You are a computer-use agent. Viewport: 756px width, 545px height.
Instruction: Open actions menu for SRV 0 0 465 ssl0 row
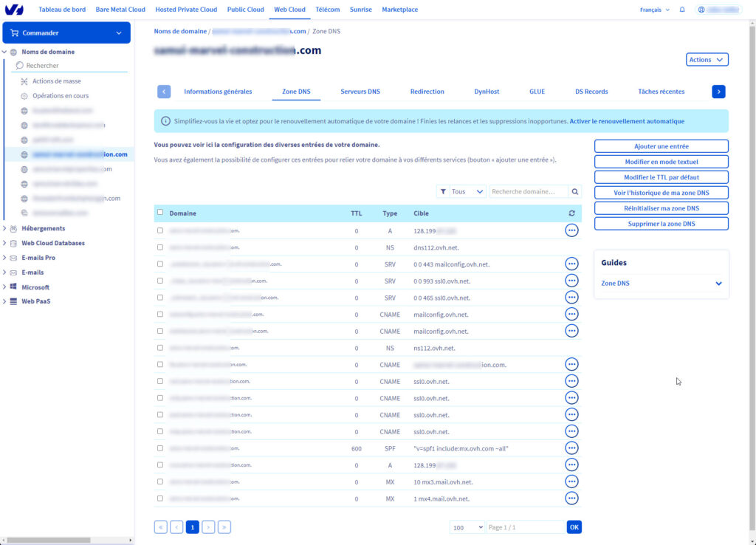pos(571,298)
